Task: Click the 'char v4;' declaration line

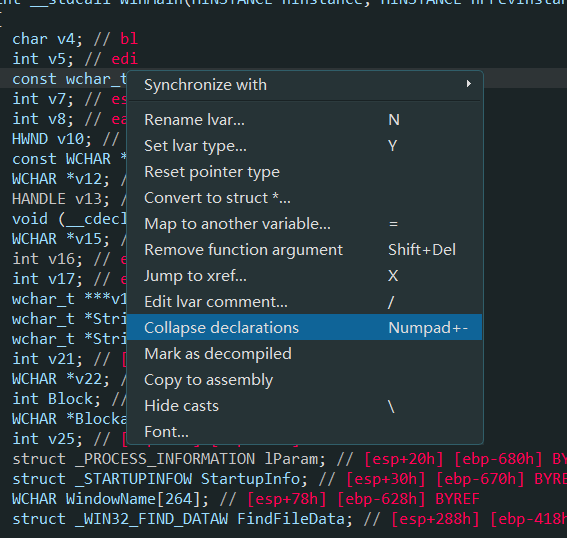Action: tap(48, 39)
